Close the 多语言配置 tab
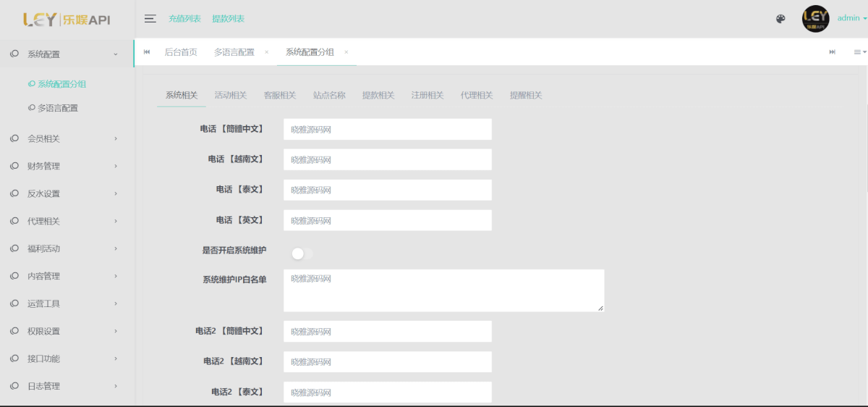 pyautogui.click(x=266, y=52)
